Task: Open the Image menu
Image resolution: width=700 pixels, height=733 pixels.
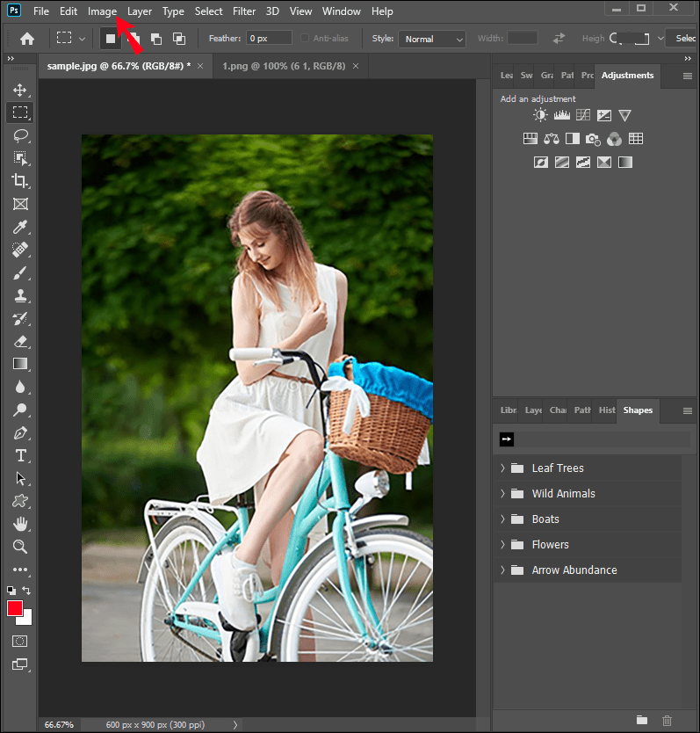Action: pos(102,11)
